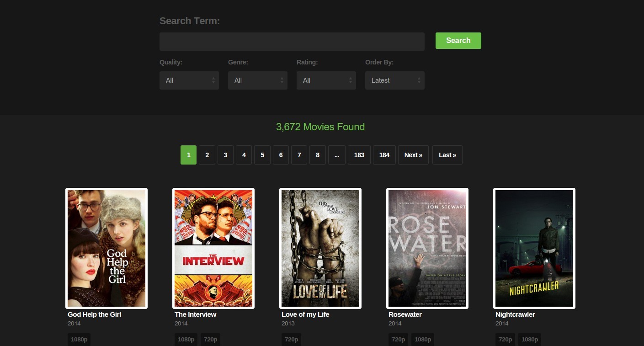Open the Quality dropdown

coord(189,80)
